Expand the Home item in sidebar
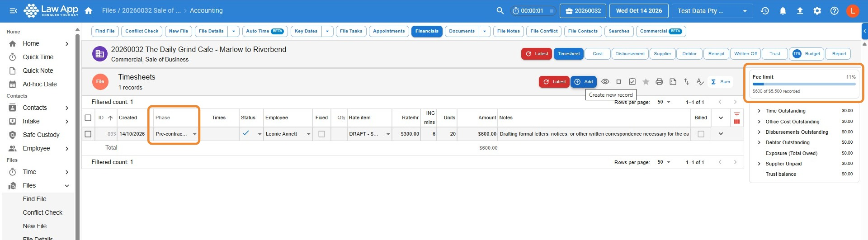The height and width of the screenshot is (240, 868). (x=67, y=44)
